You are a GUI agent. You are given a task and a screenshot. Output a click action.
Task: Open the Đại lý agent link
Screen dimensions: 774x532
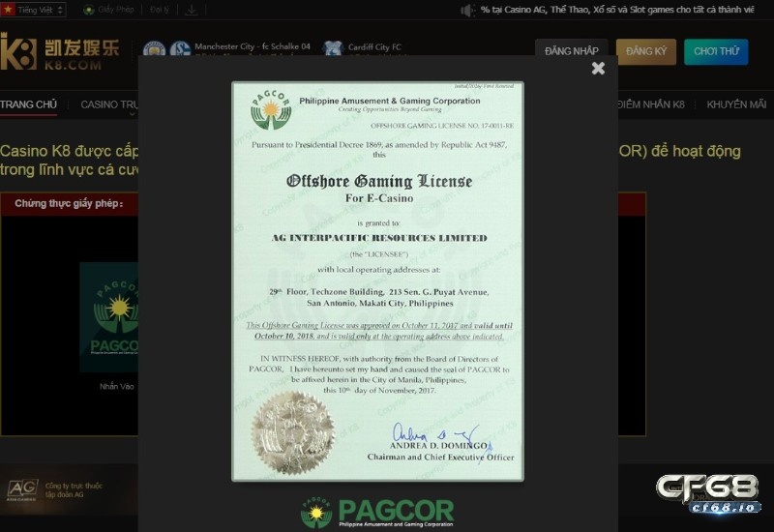coord(159,10)
